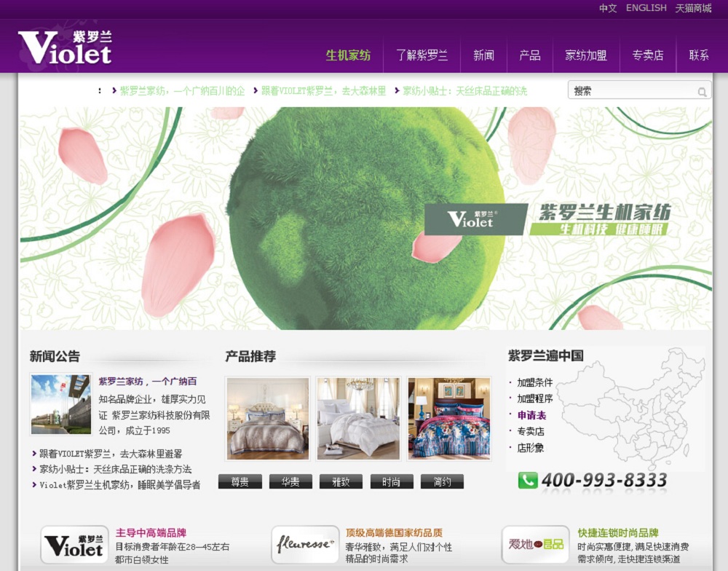Open the 店形象 link
Image resolution: width=728 pixels, height=571 pixels.
tap(531, 448)
